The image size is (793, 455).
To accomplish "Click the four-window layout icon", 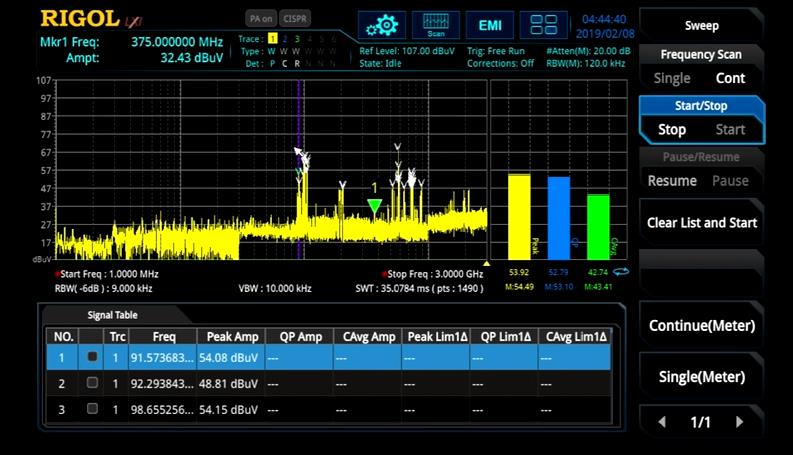I will coord(544,24).
